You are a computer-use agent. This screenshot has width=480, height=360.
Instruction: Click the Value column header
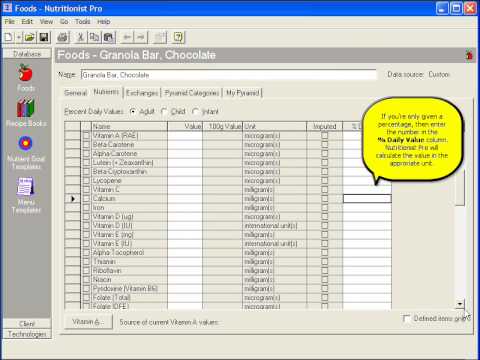pos(185,127)
